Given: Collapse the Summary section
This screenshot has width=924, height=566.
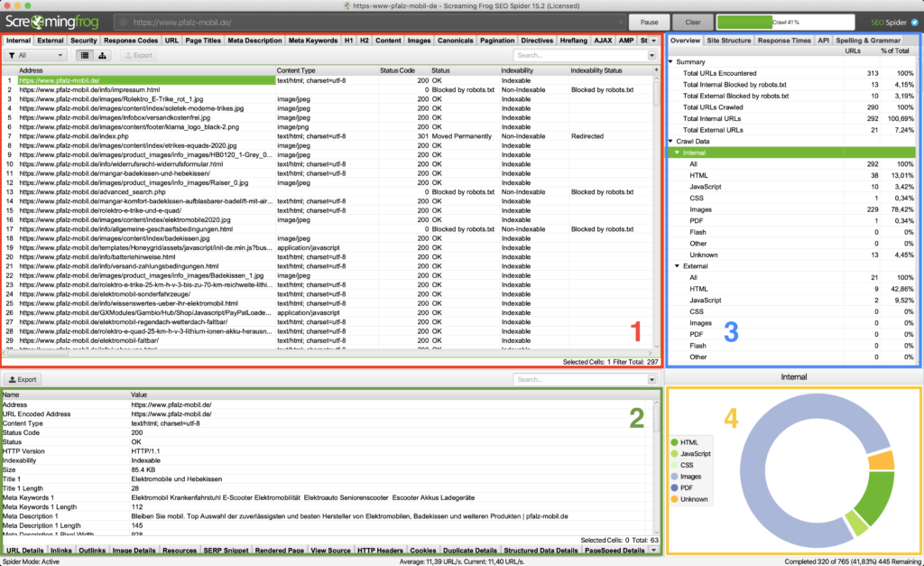Looking at the screenshot, I should (671, 61).
